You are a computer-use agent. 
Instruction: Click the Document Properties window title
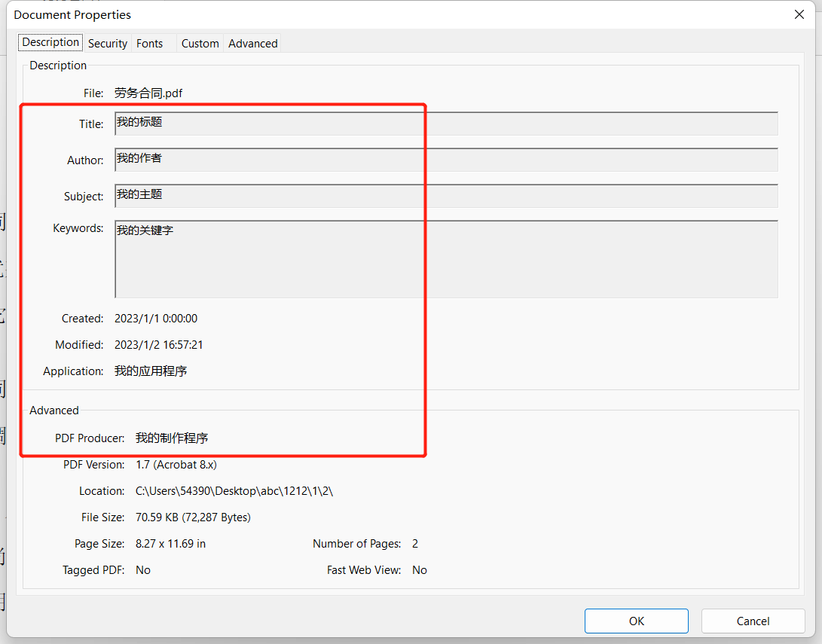click(x=72, y=14)
